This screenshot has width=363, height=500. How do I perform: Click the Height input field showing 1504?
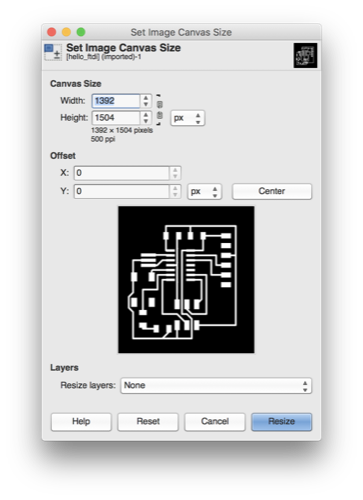point(116,118)
